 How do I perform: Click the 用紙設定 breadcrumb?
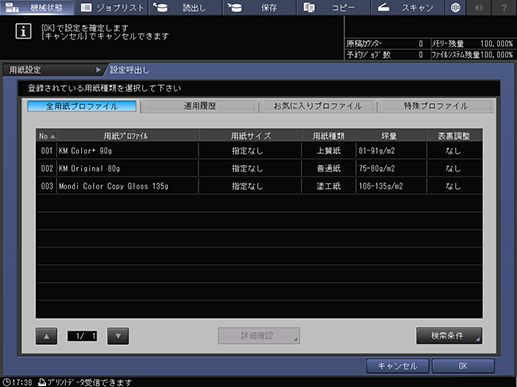[x=53, y=70]
